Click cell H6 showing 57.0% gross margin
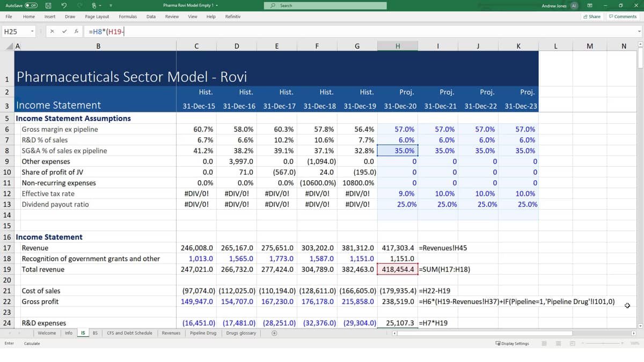 coord(398,129)
